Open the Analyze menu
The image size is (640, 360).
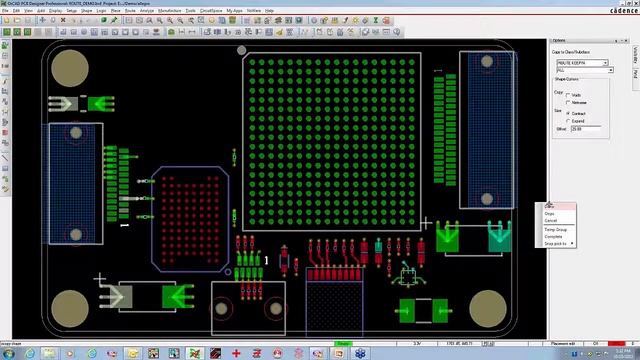click(147, 11)
